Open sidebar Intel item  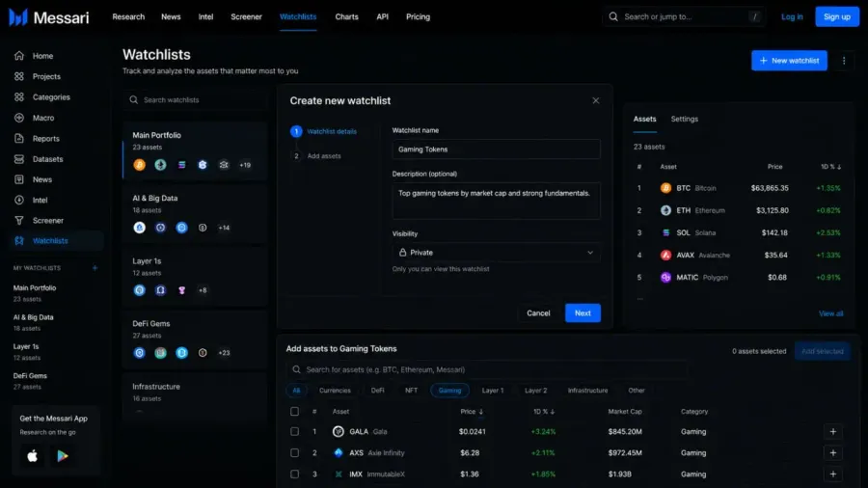click(40, 200)
